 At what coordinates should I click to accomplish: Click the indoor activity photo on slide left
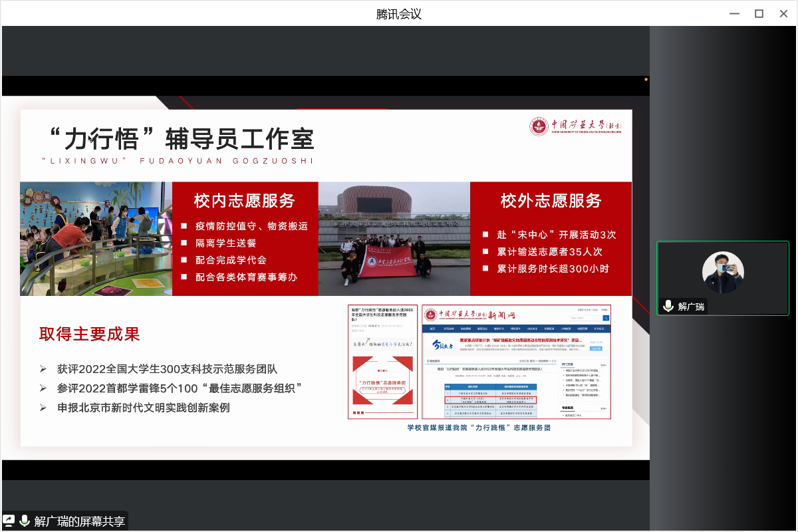[x=96, y=239]
